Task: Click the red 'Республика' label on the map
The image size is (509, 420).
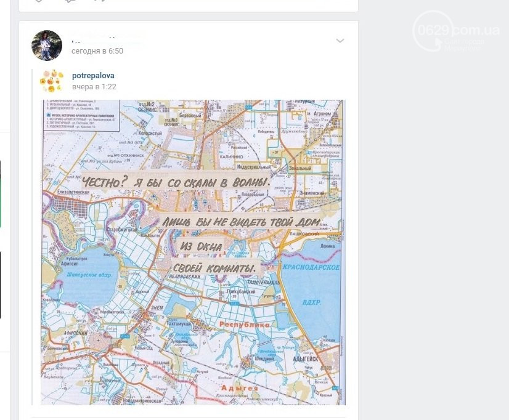Action: click(245, 325)
